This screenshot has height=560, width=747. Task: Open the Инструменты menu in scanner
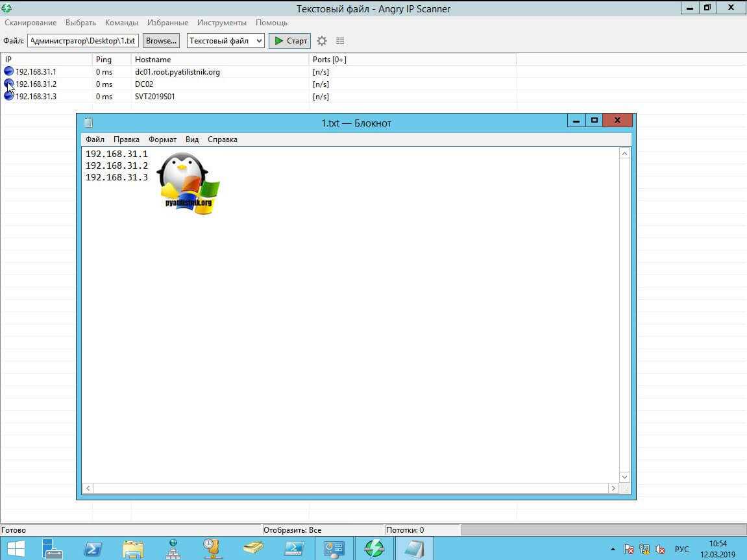coord(222,23)
